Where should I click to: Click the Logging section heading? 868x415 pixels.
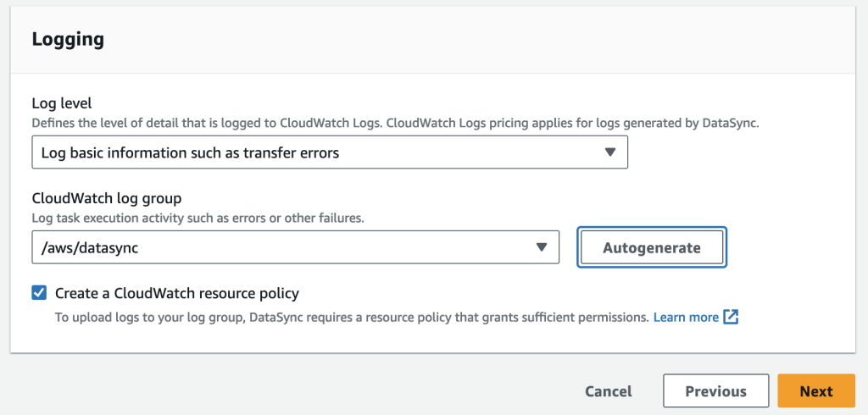tap(68, 39)
